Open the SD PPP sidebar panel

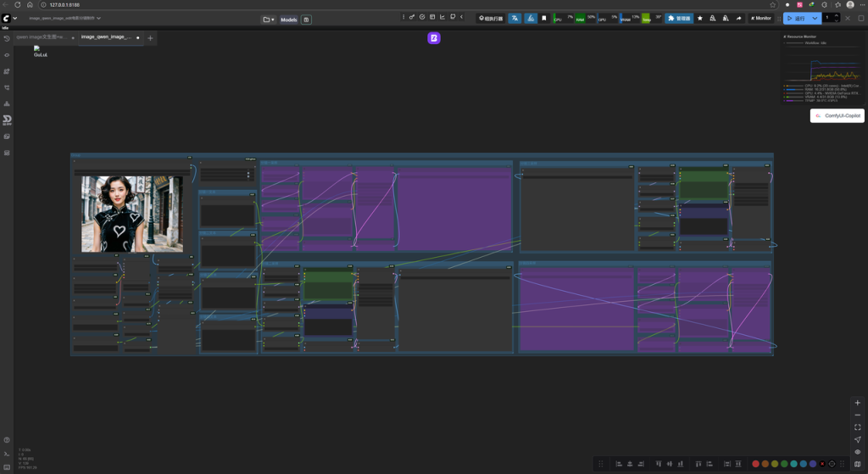pyautogui.click(x=7, y=120)
